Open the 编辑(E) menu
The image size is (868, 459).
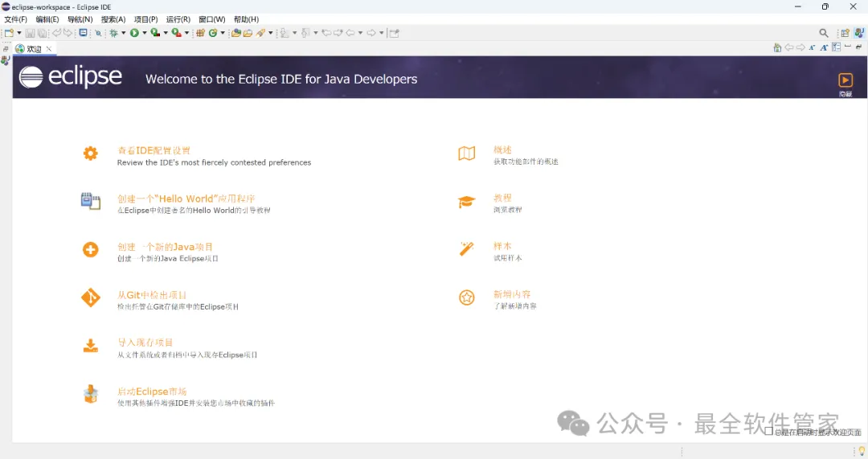coord(47,19)
